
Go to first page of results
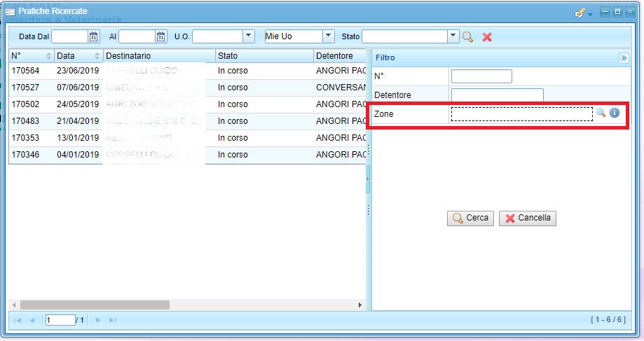point(18,320)
